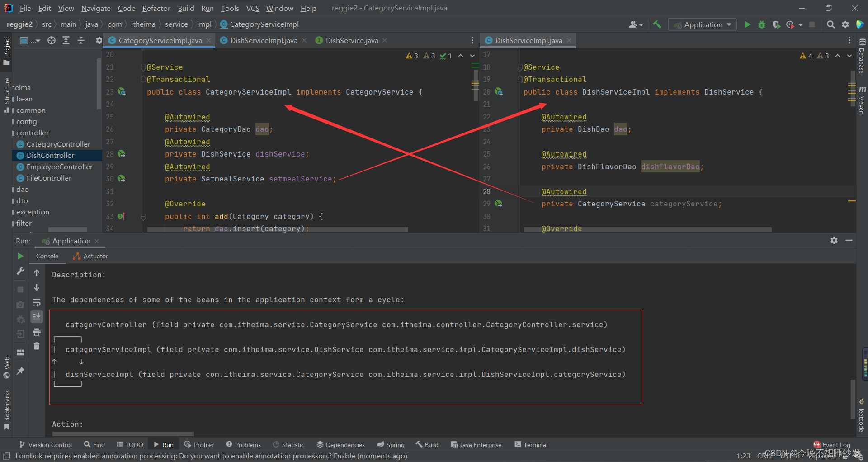This screenshot has width=868, height=462.
Task: Open Project panel options gear
Action: [99, 40]
